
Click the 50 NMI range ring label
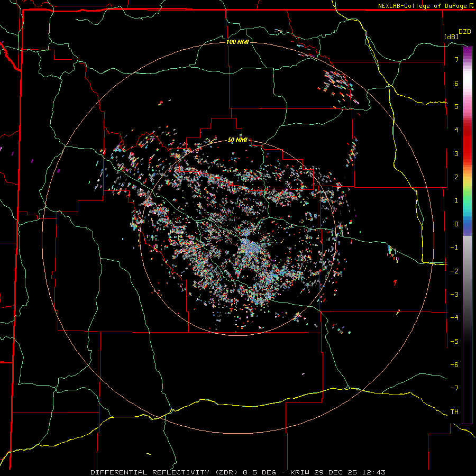(x=237, y=140)
